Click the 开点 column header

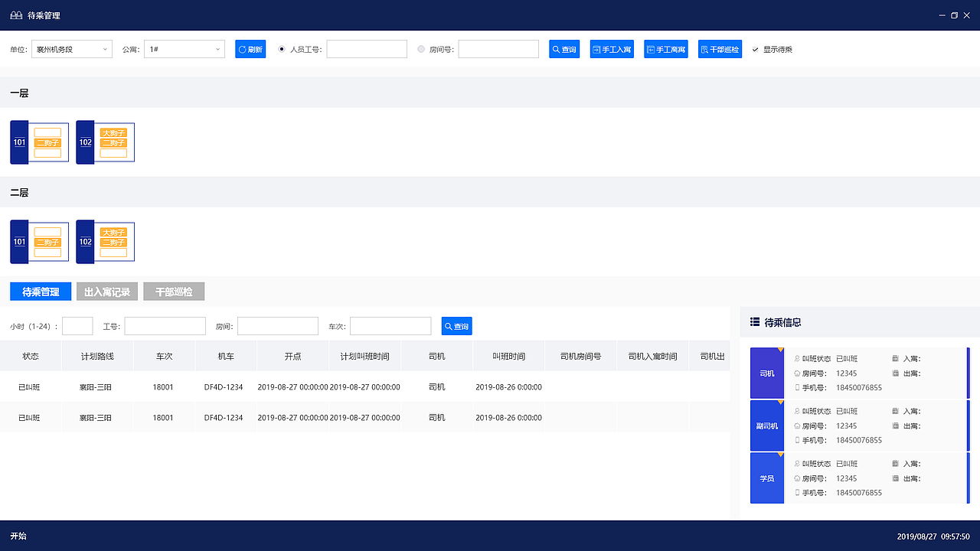click(292, 356)
